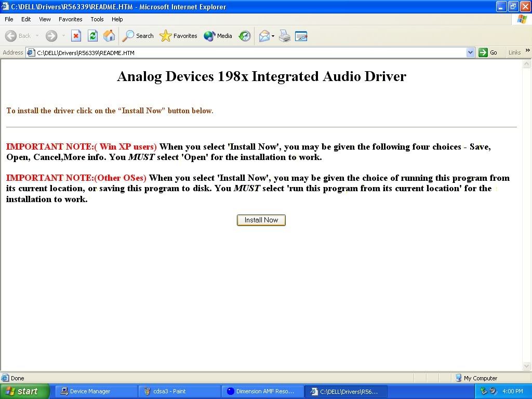Screen dimensions: 532x399
Task: Open the View menu
Action: point(45,19)
